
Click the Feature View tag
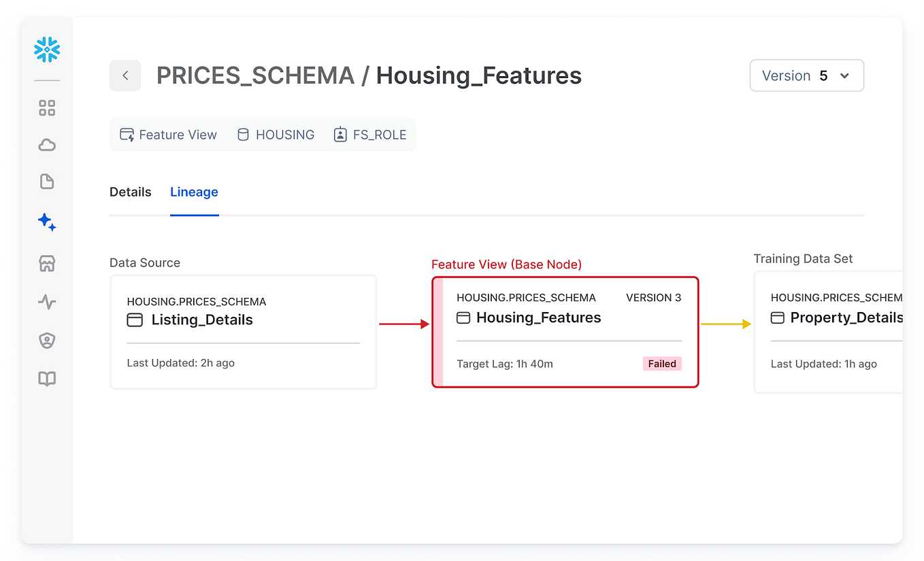pyautogui.click(x=169, y=135)
